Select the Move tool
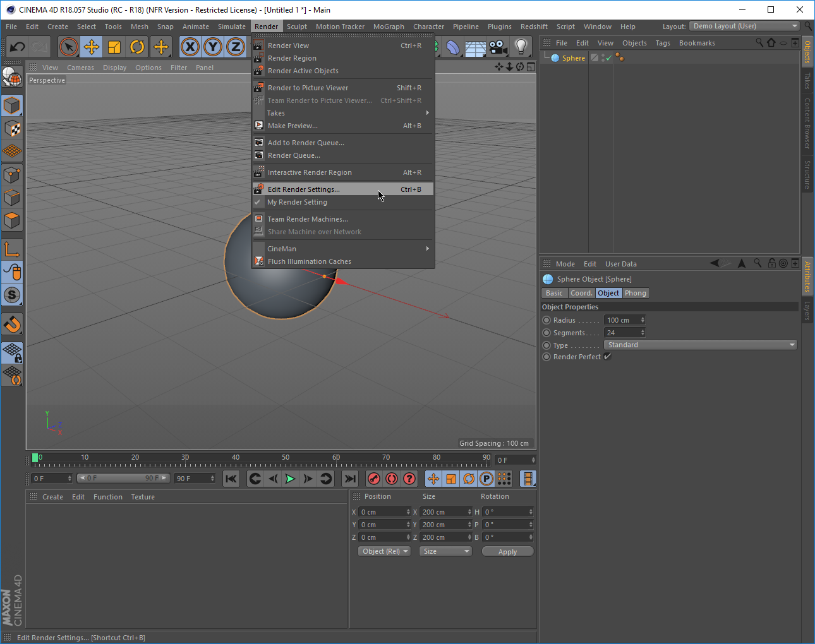Screen dimensions: 815x644 (92, 47)
